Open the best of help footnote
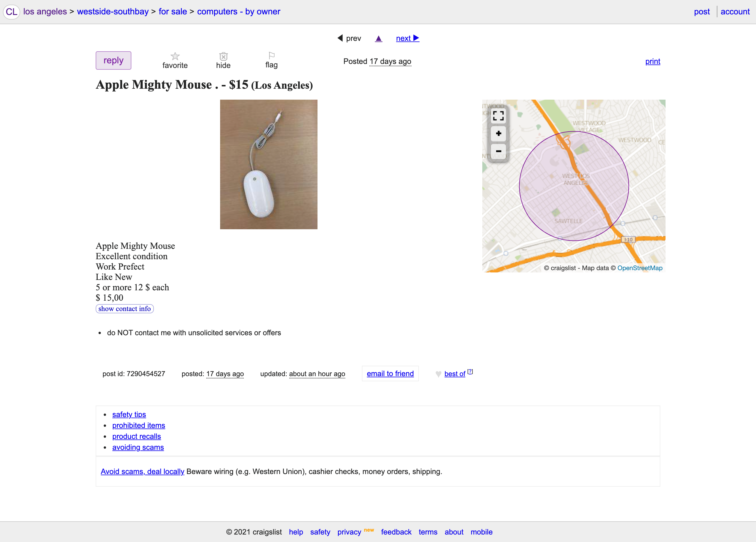756x542 pixels. (470, 372)
